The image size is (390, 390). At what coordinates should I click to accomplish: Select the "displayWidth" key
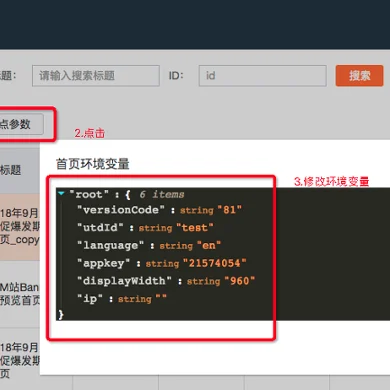pos(124,281)
